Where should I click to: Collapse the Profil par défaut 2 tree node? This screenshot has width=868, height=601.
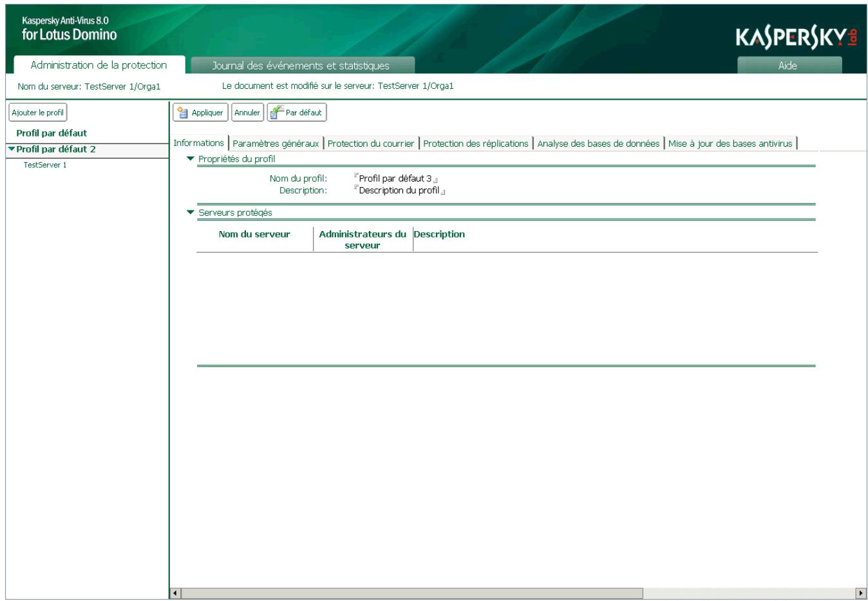[12, 149]
